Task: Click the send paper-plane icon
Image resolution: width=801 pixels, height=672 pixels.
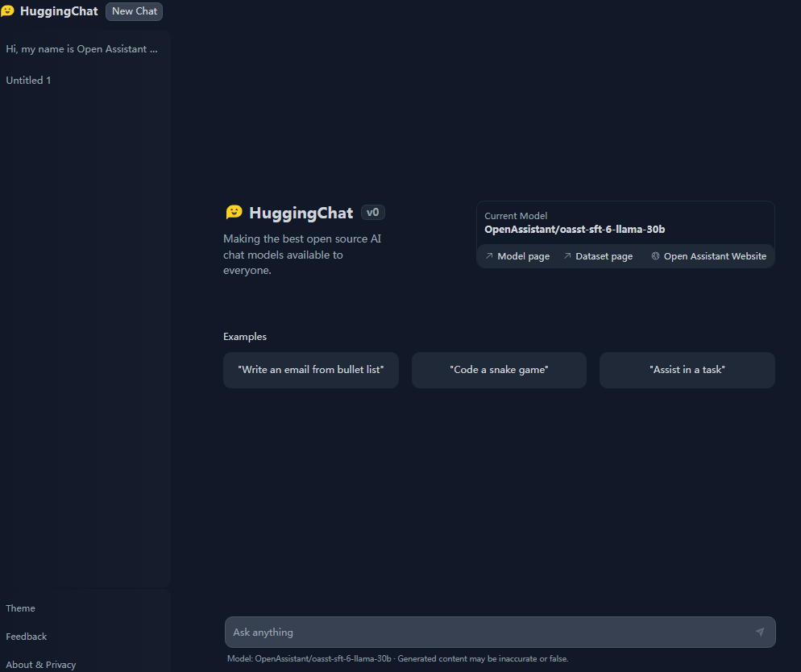Action: (760, 632)
